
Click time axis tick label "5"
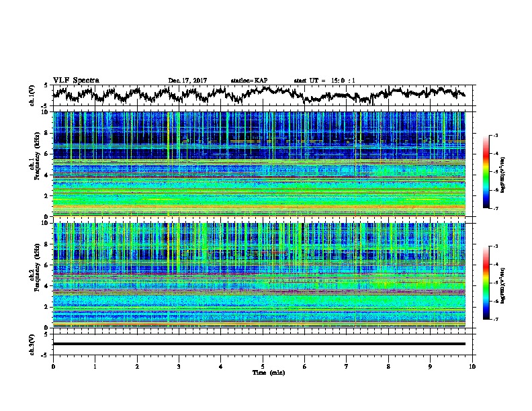tap(263, 367)
